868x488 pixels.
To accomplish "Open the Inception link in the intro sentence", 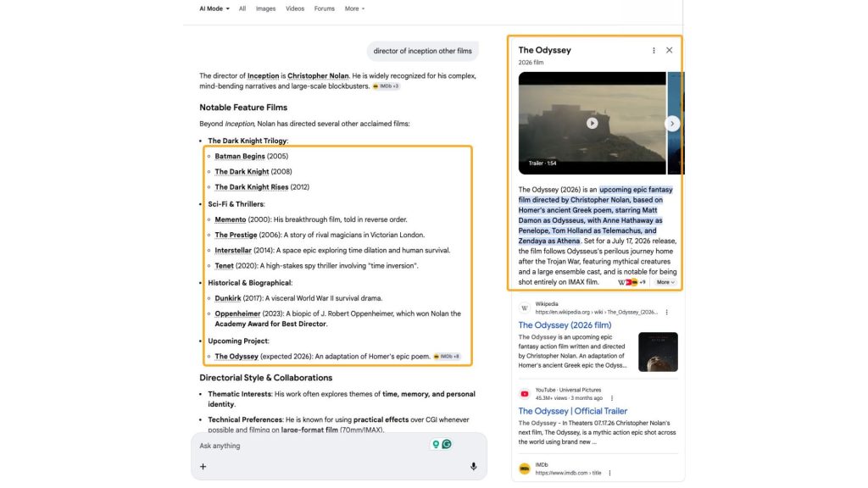I will 263,75.
